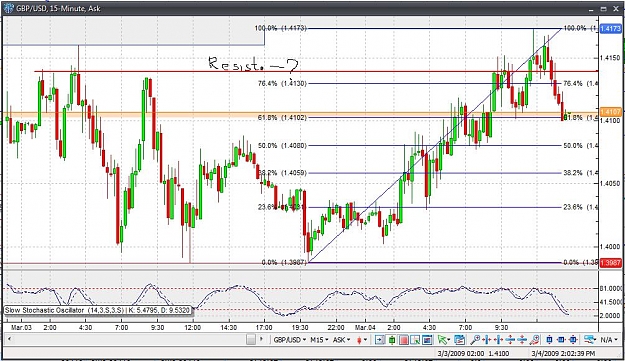Click the app icon in the chart title bar

[x=8, y=8]
